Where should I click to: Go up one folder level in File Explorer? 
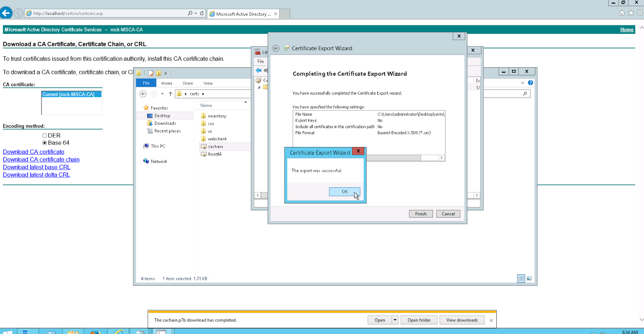(x=170, y=94)
